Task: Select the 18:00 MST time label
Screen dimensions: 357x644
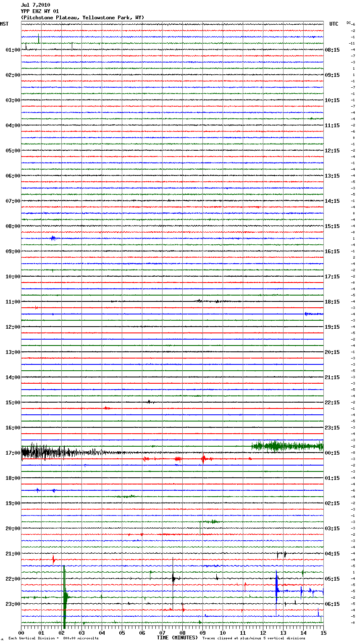Action: 13,478
